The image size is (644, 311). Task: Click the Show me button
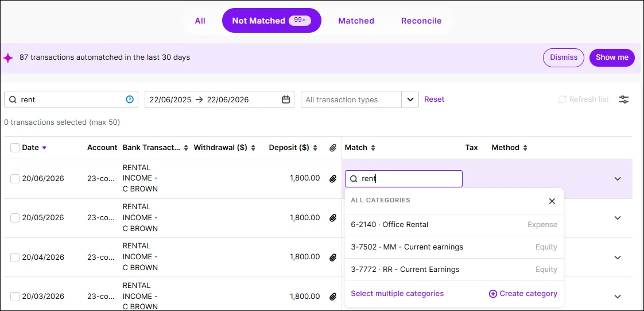click(x=612, y=57)
